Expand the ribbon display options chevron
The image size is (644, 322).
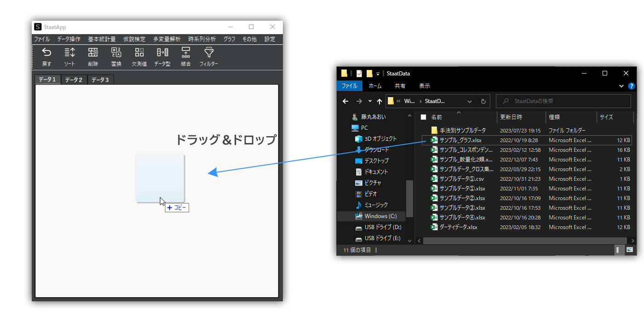(621, 86)
